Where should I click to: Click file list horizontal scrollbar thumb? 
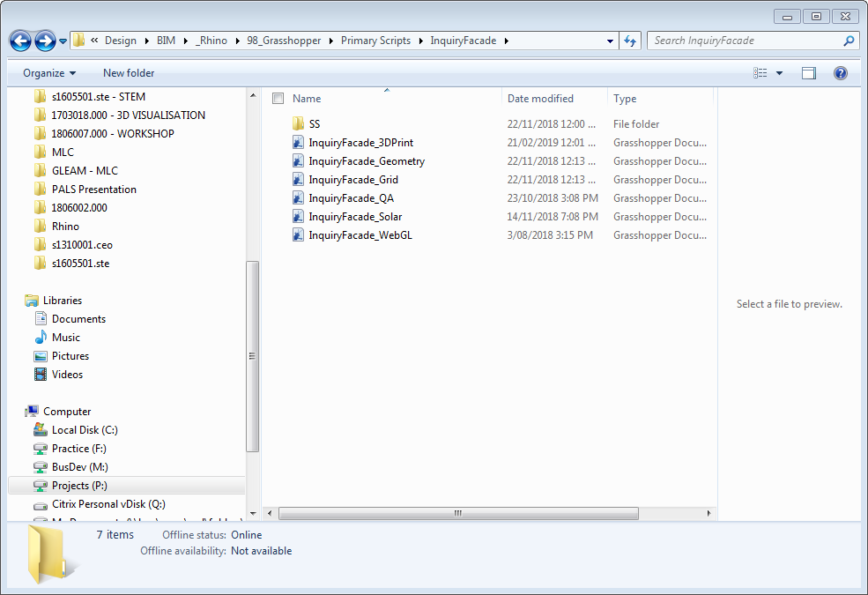(458, 513)
